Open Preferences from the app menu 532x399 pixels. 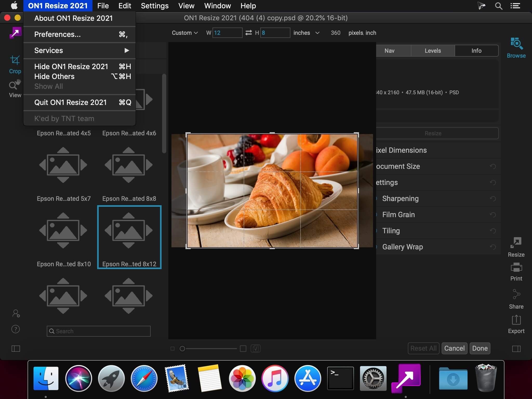click(79, 34)
